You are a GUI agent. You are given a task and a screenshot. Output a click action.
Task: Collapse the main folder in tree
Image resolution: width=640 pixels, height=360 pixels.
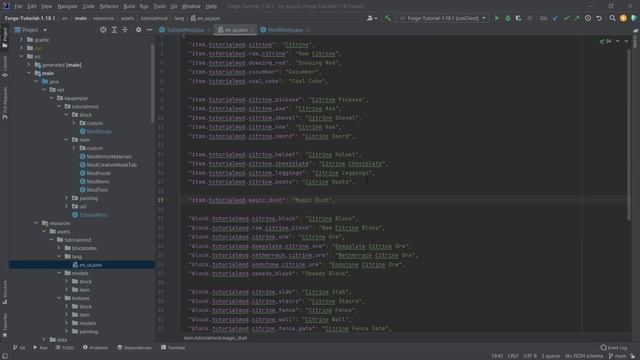pyautogui.click(x=29, y=73)
